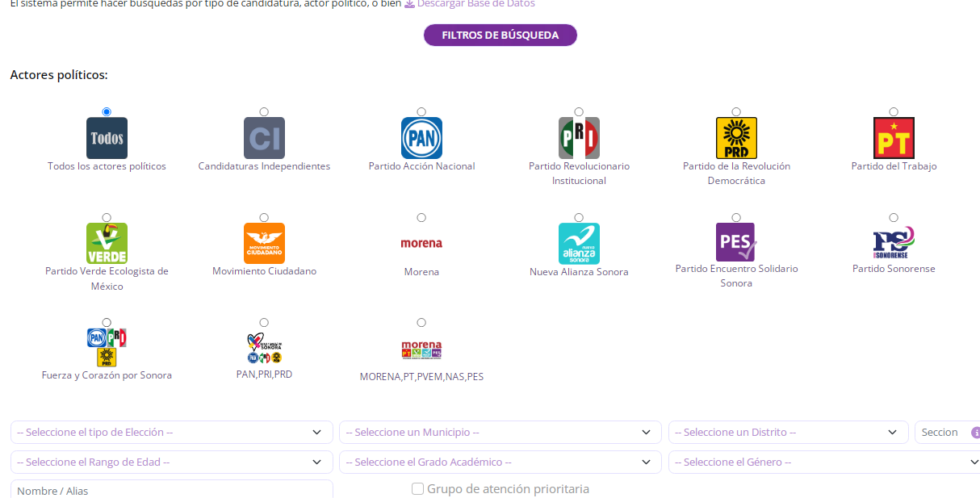The image size is (980, 498).
Task: Enable Grupo de atención prioritaria checkbox
Action: click(417, 489)
